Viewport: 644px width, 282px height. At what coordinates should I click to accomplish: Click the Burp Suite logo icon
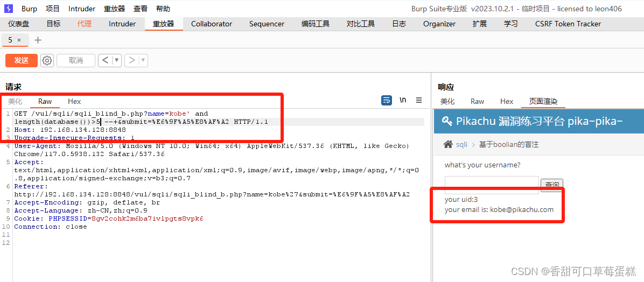pyautogui.click(x=8, y=8)
